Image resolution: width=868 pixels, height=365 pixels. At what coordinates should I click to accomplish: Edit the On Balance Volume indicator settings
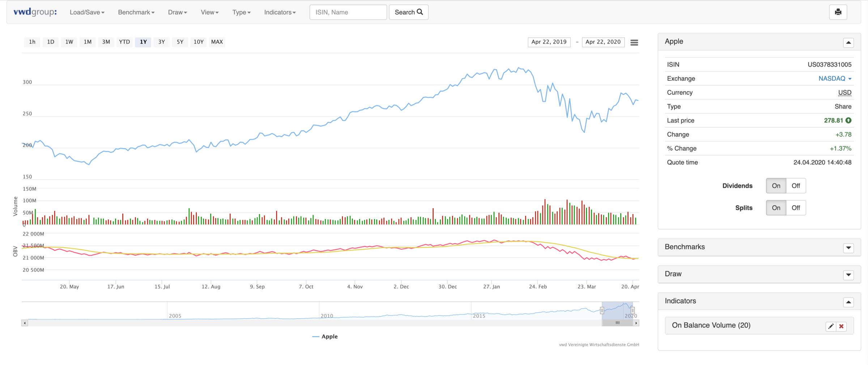[831, 326]
